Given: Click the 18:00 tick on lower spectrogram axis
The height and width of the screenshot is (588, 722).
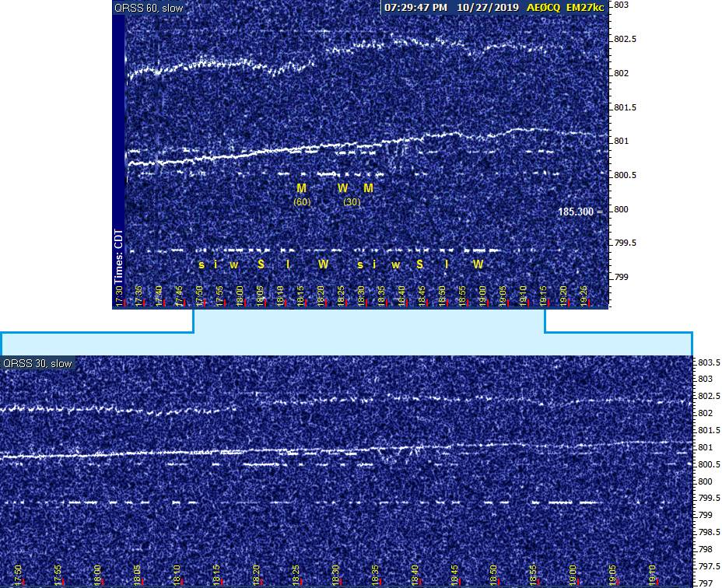Looking at the screenshot, I should tap(97, 573).
